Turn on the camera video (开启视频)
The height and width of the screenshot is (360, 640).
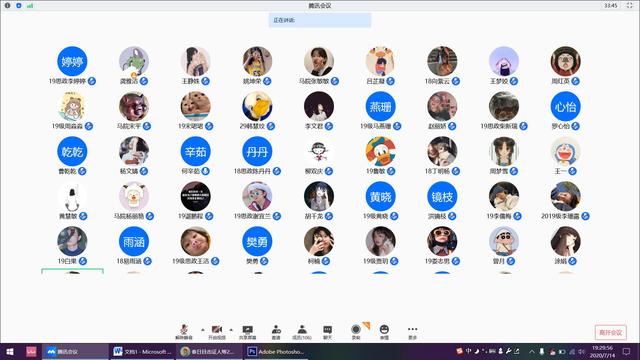point(217,332)
